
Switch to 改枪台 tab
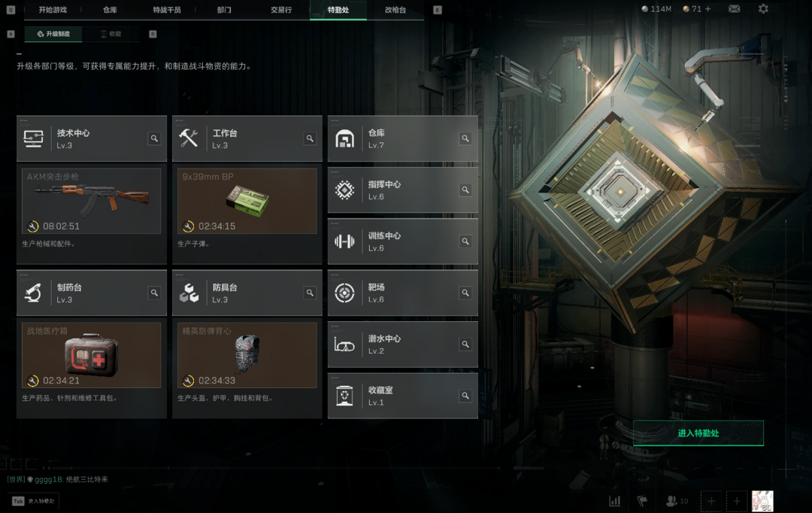pyautogui.click(x=395, y=10)
